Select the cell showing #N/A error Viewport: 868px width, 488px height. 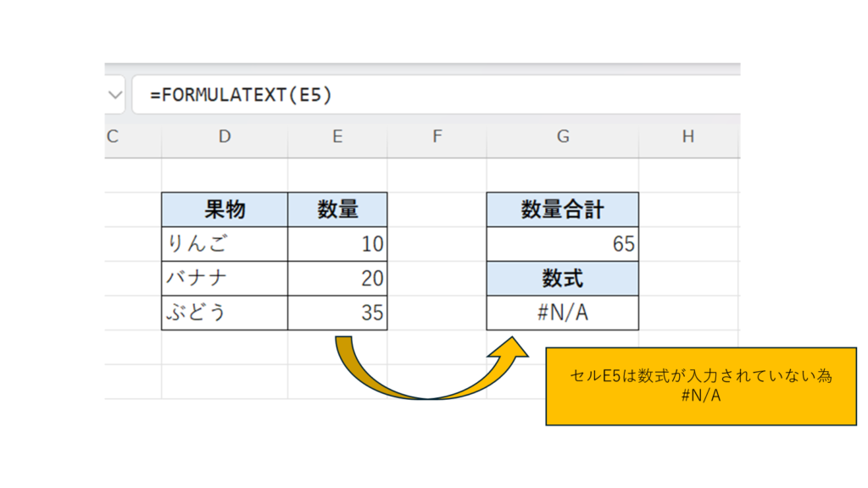pyautogui.click(x=562, y=313)
